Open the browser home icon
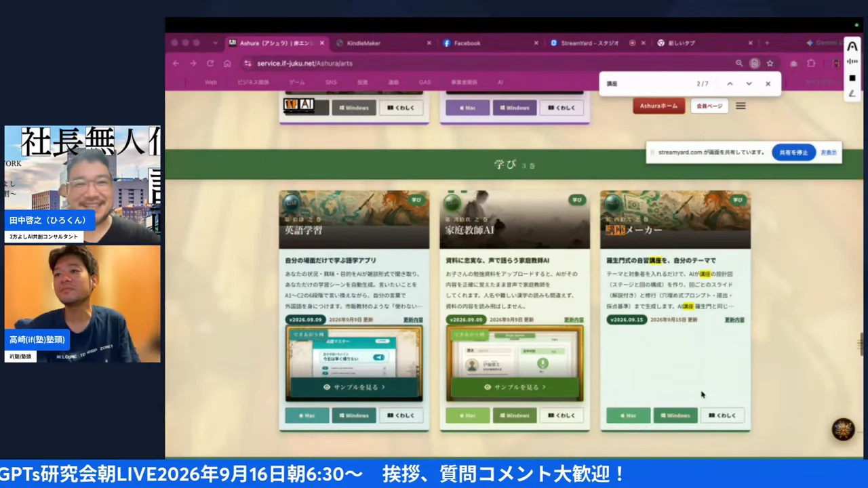 coord(227,63)
